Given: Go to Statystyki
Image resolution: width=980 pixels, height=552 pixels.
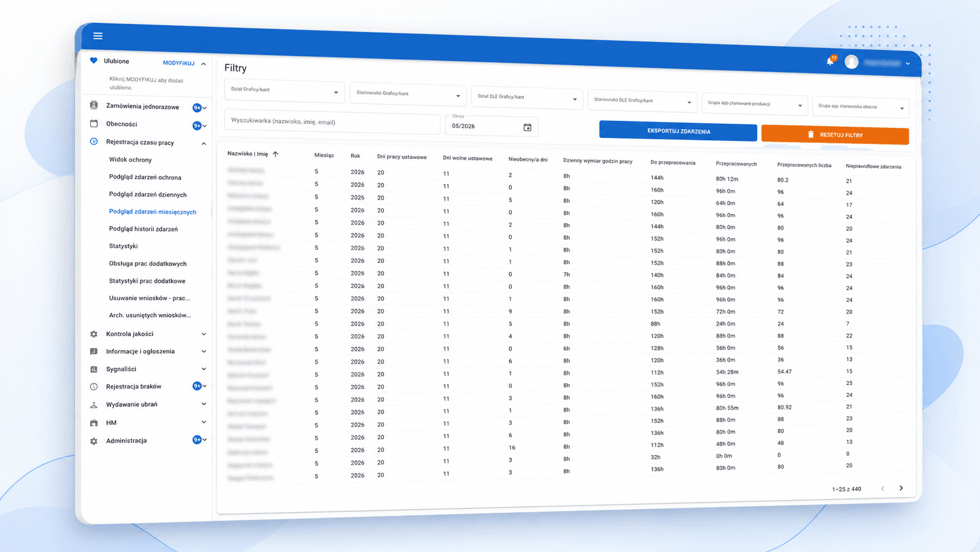Looking at the screenshot, I should pyautogui.click(x=123, y=246).
